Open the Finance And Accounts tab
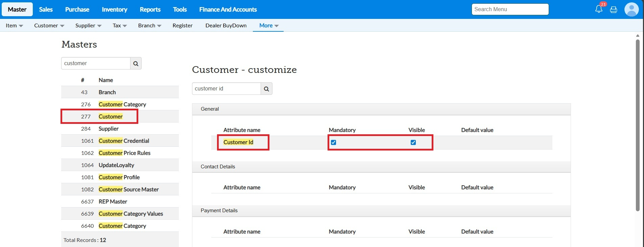644x247 pixels. [228, 9]
